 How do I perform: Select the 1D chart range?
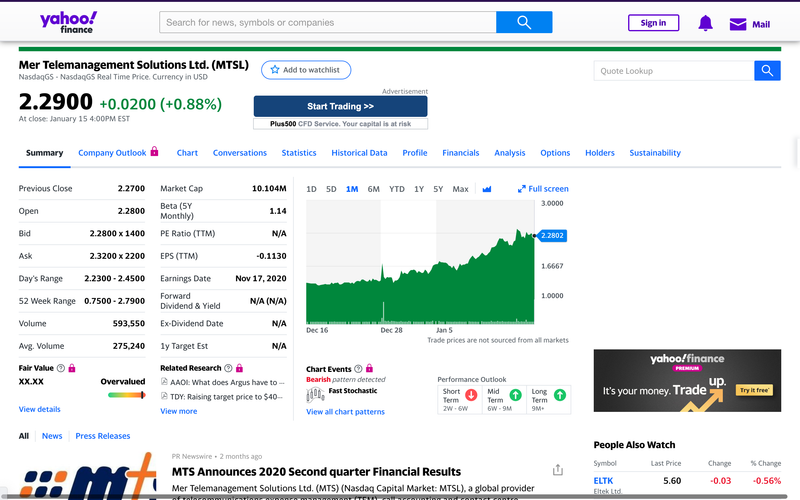pos(311,189)
